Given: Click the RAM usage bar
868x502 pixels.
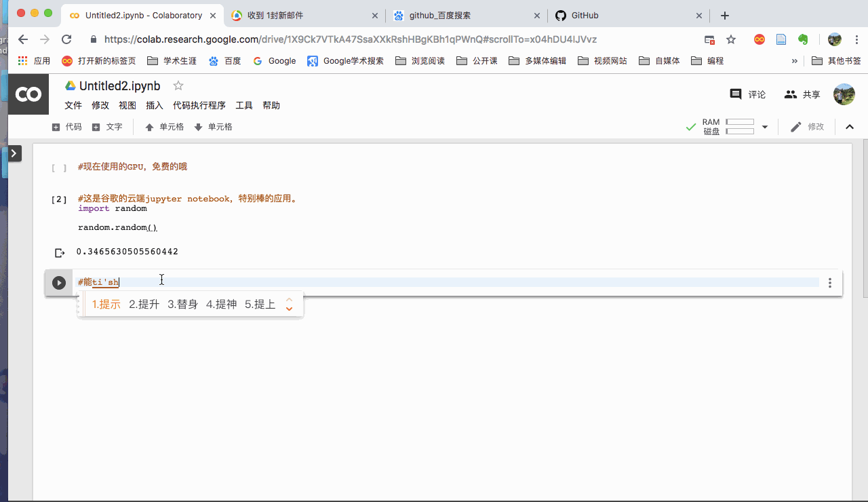Looking at the screenshot, I should point(739,123).
